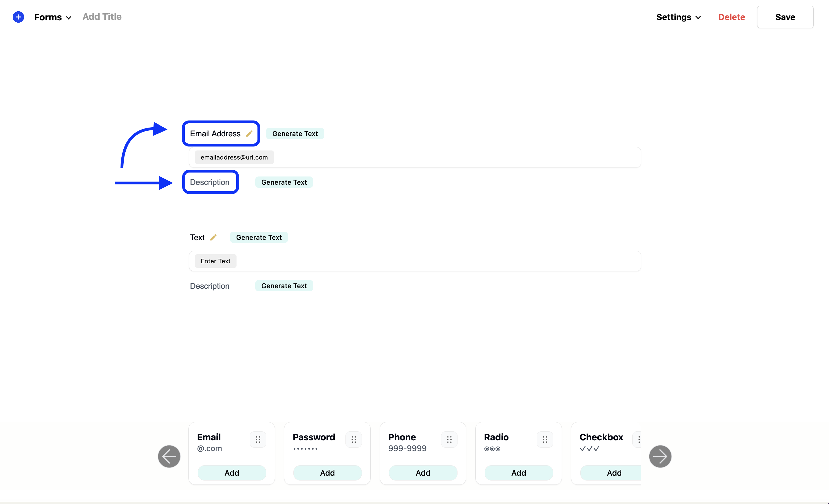Click the @.com sample on Email card
The width and height of the screenshot is (829, 504).
[x=209, y=449]
